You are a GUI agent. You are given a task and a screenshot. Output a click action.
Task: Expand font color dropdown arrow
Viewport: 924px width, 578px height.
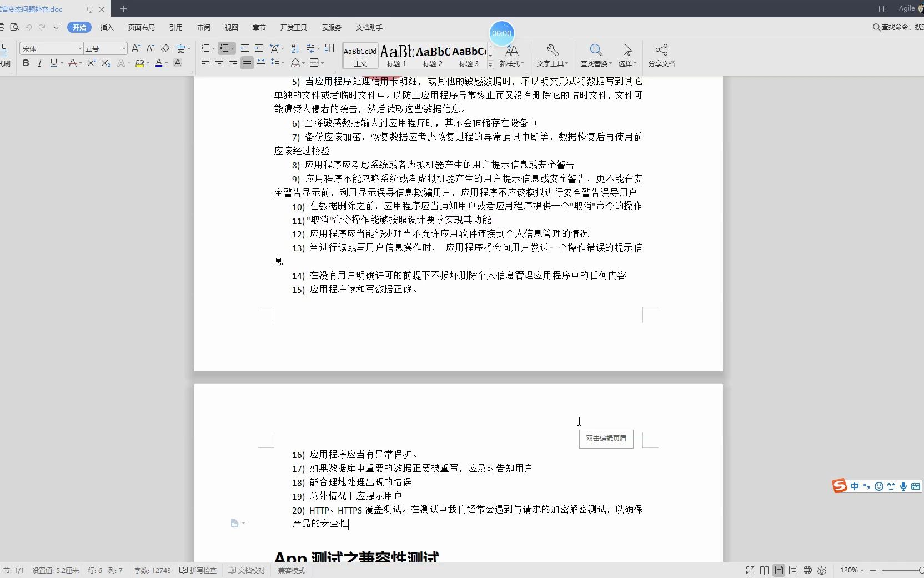tap(167, 64)
